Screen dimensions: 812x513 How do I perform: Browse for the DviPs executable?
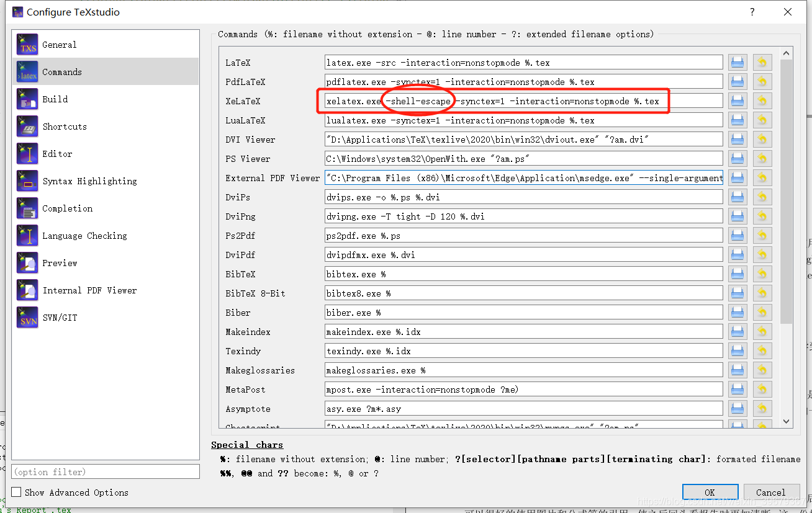click(x=737, y=197)
